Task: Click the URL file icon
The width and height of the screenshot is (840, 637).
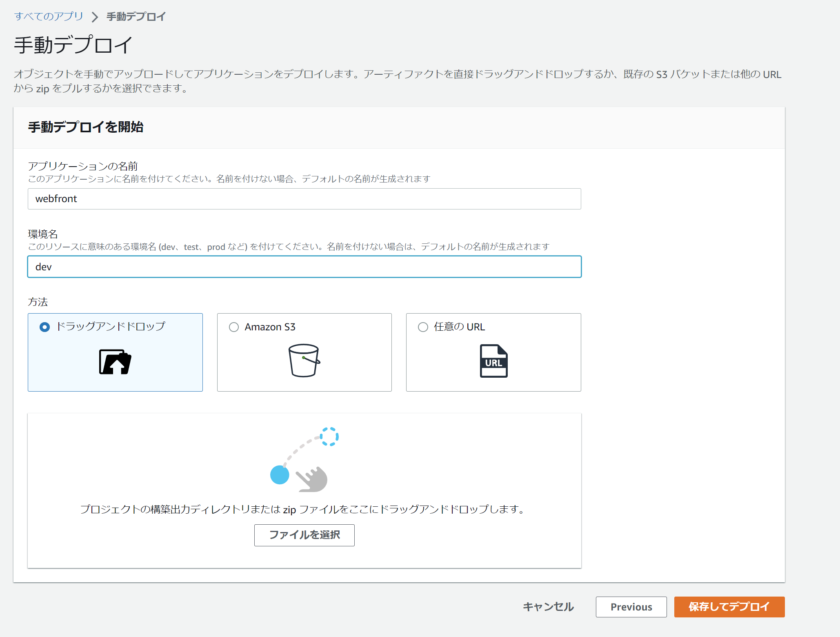Action: (493, 361)
